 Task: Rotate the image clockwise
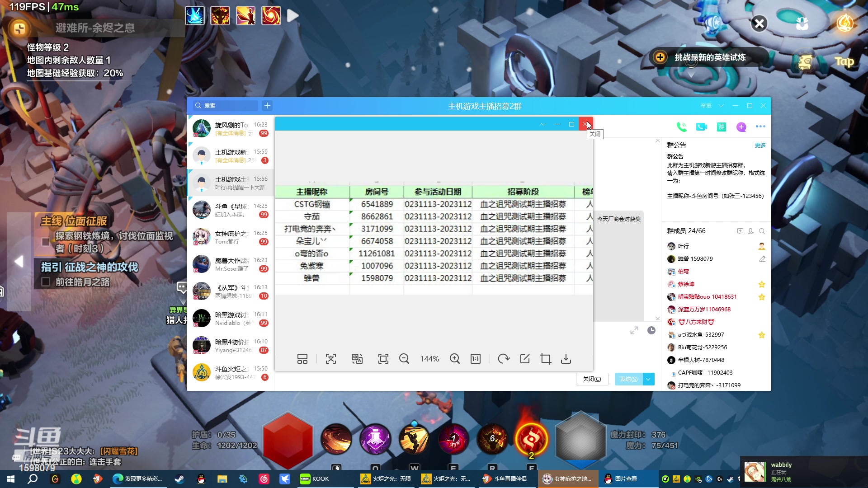[504, 359]
